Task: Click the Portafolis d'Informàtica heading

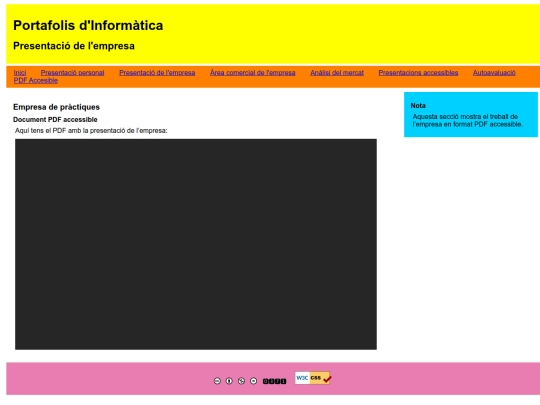Action: [x=88, y=25]
